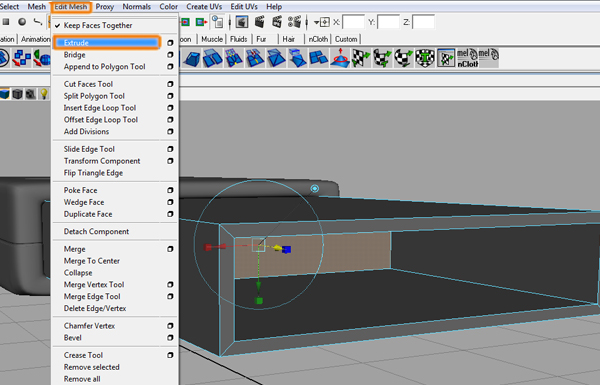The image size is (600, 385).
Task: Open Render Settings clapperboard-with-dots icon
Action: click(x=295, y=22)
